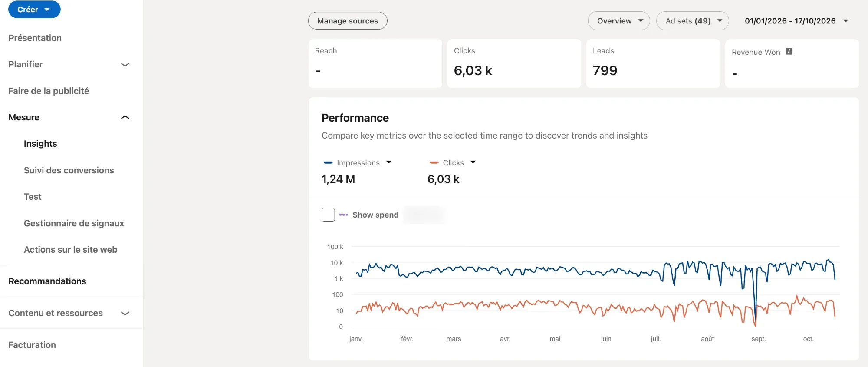This screenshot has width=868, height=367.
Task: Open the Test menu item
Action: 33,197
